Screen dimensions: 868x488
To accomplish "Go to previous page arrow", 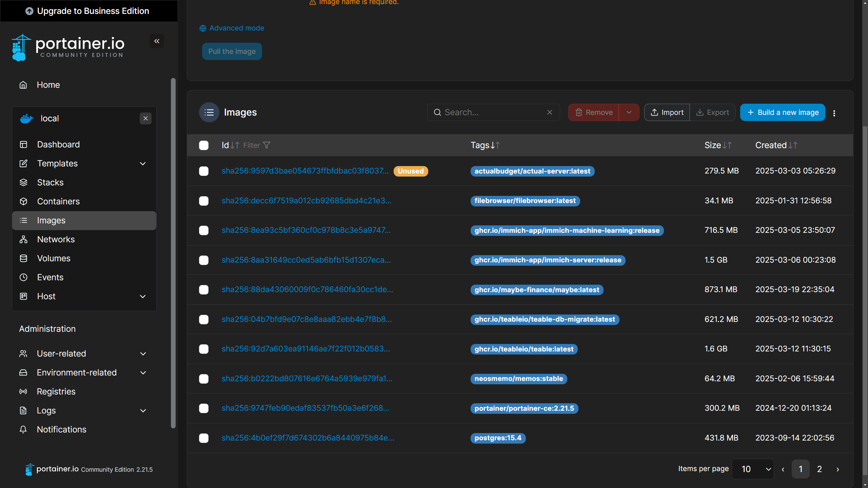I will tap(783, 469).
